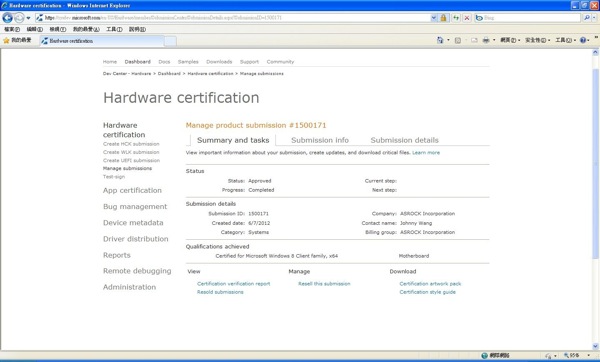Open the 我的最愛 (Favorites) menu in menu bar
600x362 pixels.
[86, 29]
